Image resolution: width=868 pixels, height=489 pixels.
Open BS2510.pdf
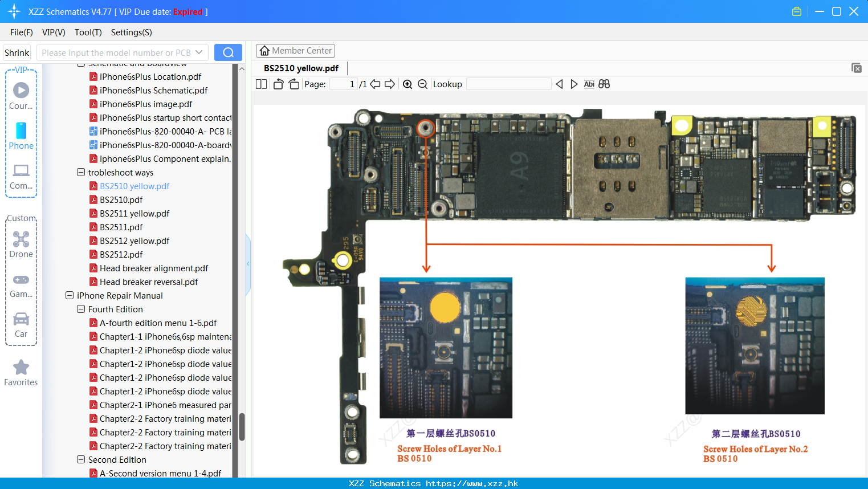(x=121, y=199)
